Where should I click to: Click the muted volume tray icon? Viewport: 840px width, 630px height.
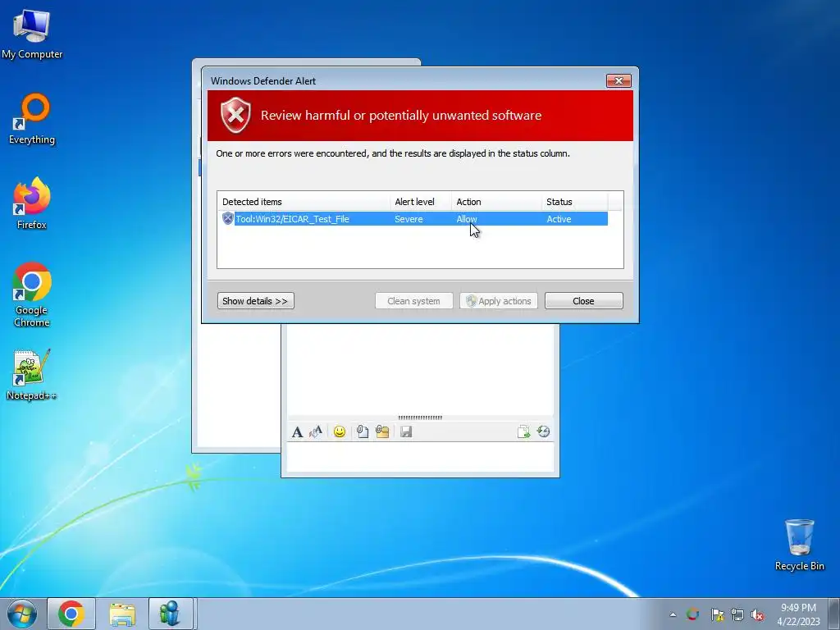[x=757, y=614]
